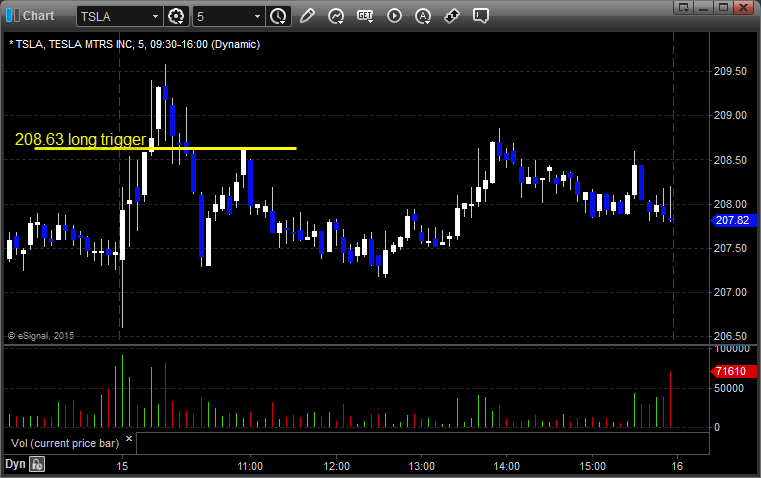Close the Chart window
The height and width of the screenshot is (478, 761).
pos(744,7)
